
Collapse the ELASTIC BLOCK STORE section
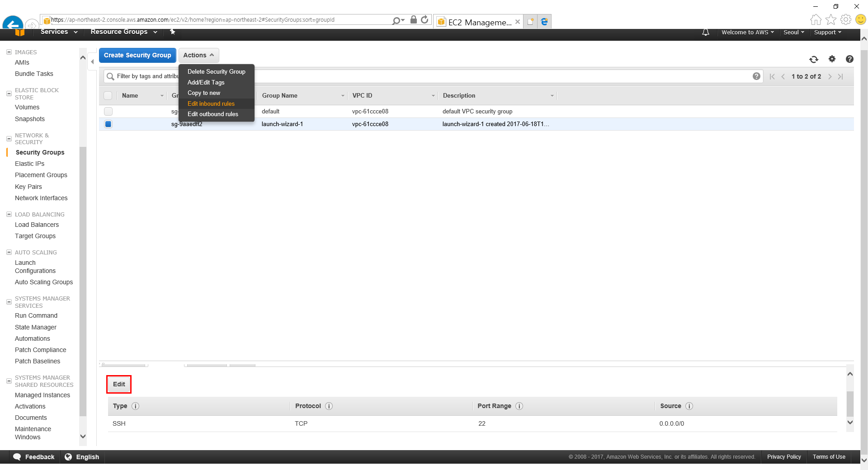pos(9,94)
